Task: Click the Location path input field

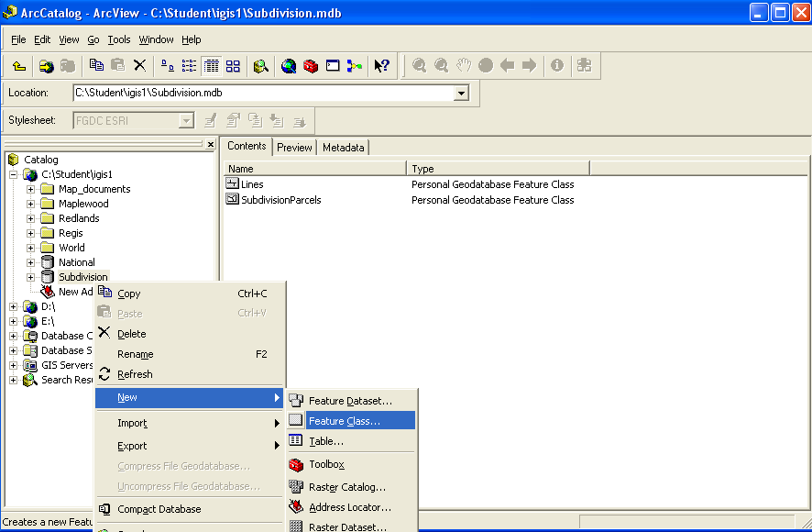Action: (x=264, y=94)
